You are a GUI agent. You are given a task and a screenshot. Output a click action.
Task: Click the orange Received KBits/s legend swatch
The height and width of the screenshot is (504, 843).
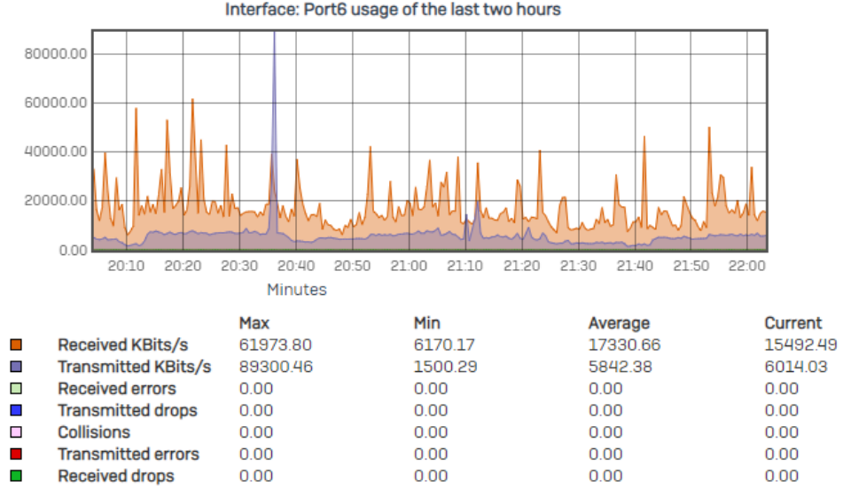pos(16,345)
